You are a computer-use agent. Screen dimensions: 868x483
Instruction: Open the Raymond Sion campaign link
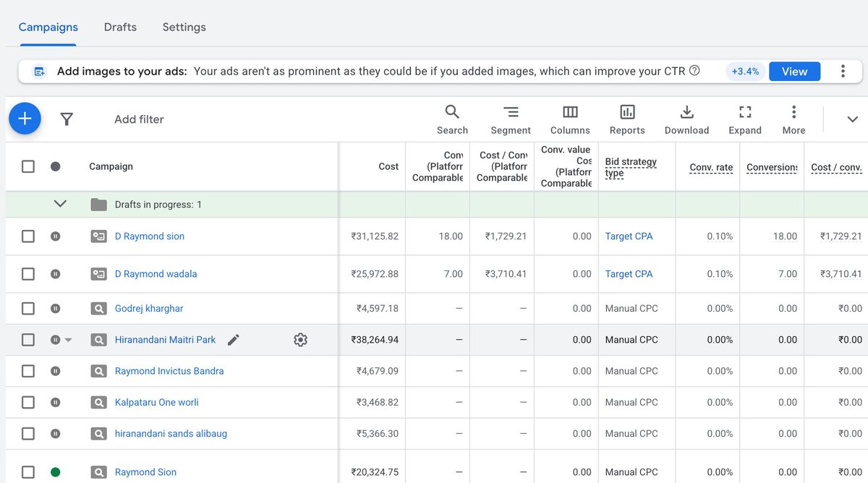(x=145, y=472)
